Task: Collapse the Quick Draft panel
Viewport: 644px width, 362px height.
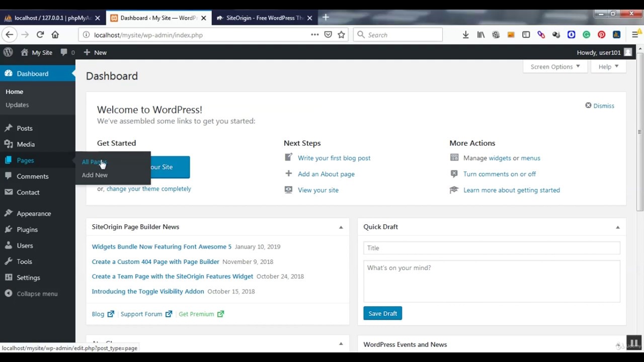Action: coord(617,227)
